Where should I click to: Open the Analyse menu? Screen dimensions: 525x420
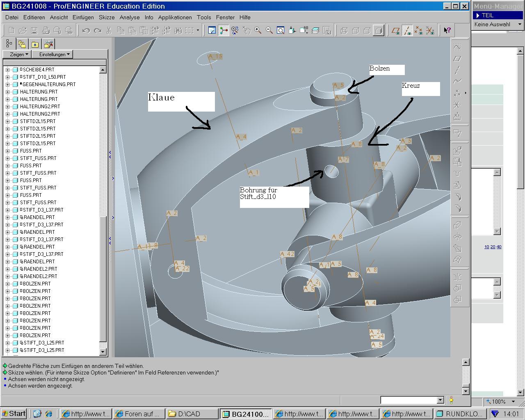click(130, 17)
